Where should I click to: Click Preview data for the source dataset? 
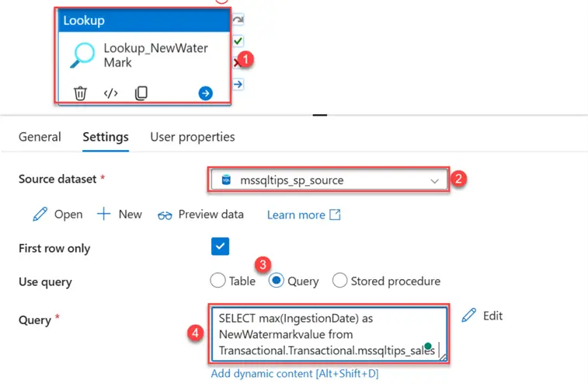tap(201, 215)
